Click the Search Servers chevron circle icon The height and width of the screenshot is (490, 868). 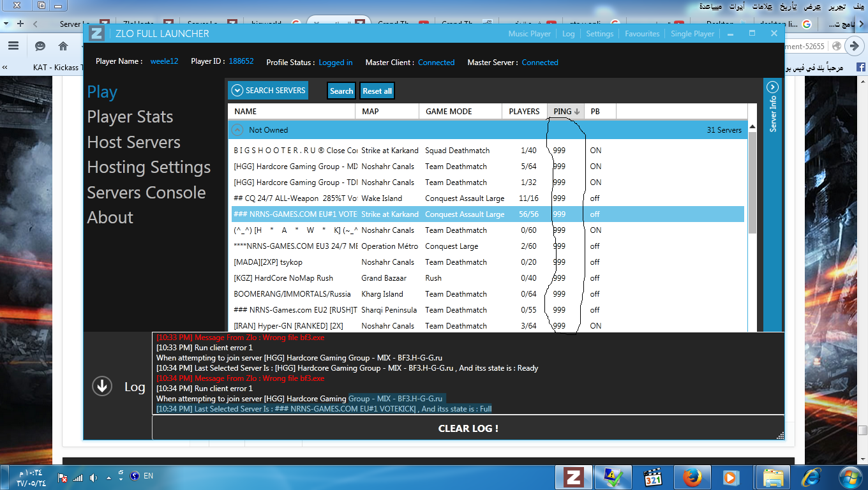pos(237,91)
